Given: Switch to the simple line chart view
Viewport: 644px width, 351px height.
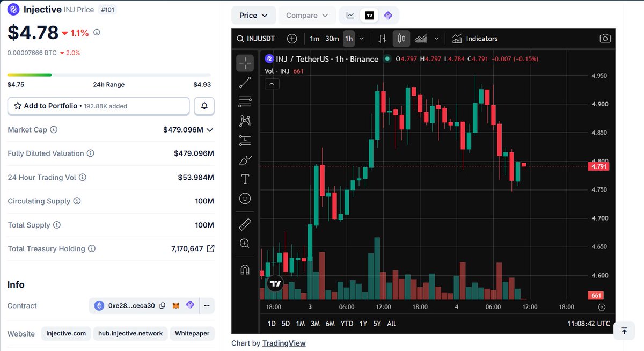Looking at the screenshot, I should pyautogui.click(x=350, y=16).
